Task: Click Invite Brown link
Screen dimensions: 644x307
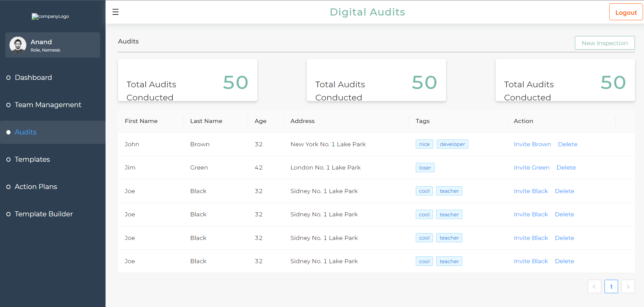Action: [532, 144]
